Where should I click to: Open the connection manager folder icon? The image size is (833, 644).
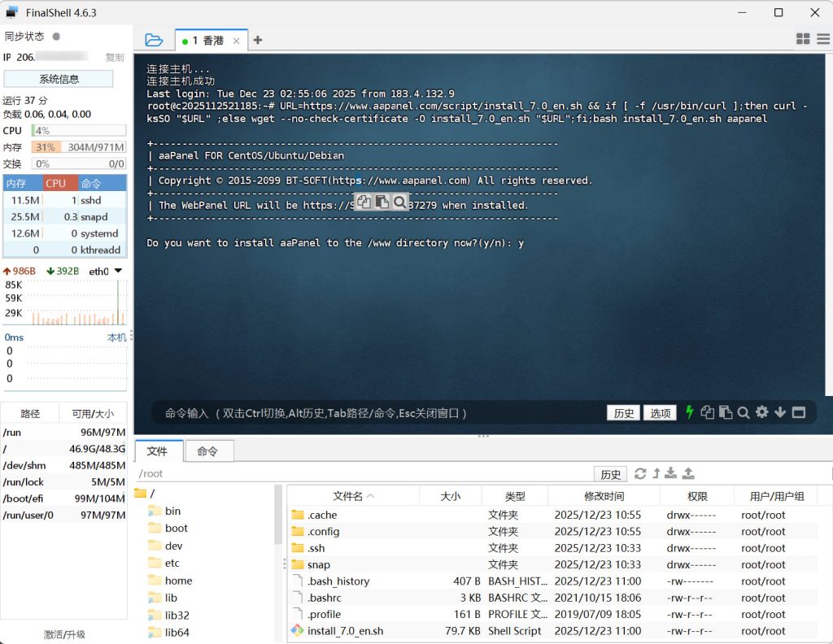[x=154, y=40]
